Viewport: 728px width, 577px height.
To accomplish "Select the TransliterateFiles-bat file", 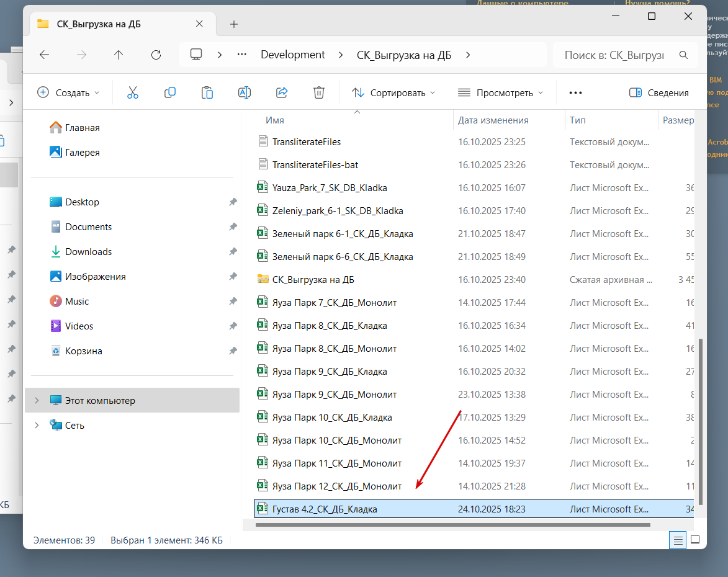I will 474,165.
